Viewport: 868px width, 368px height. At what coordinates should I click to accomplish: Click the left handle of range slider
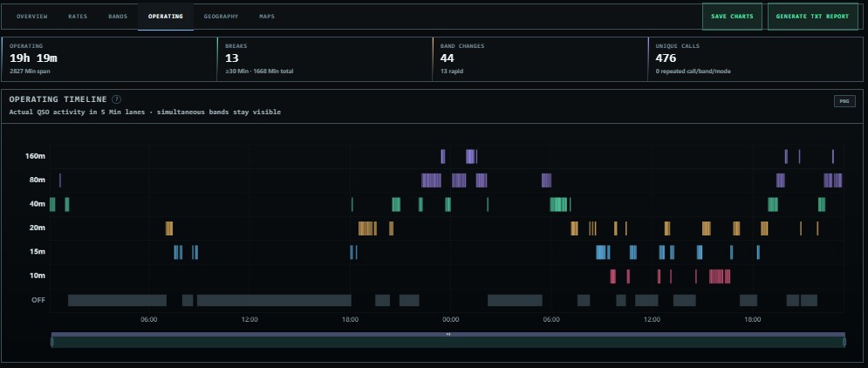click(x=52, y=342)
